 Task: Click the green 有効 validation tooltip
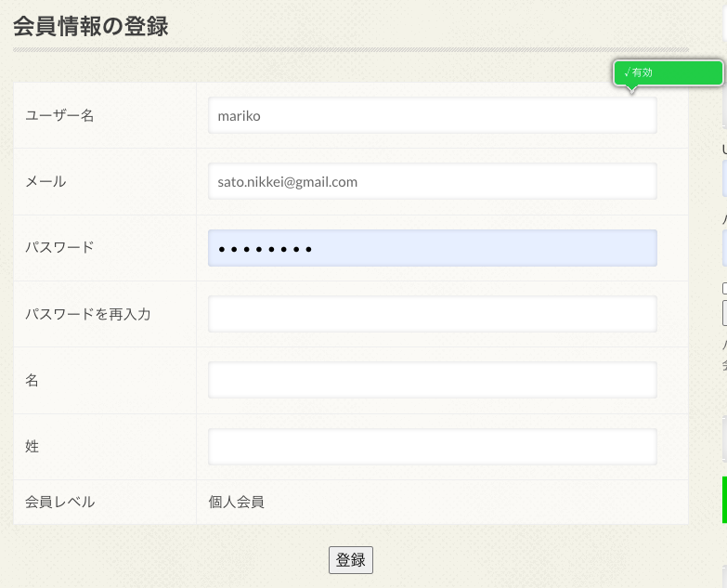tap(669, 73)
